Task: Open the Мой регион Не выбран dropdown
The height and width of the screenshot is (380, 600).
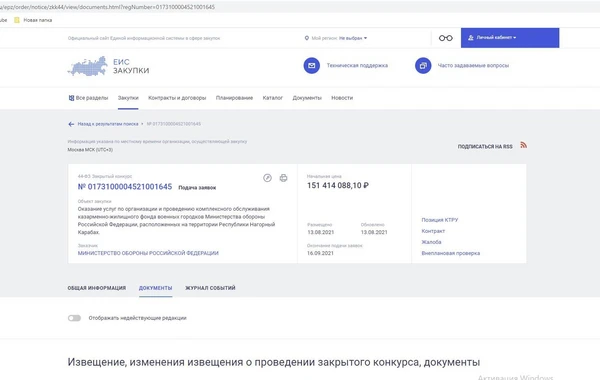Action: click(353, 38)
